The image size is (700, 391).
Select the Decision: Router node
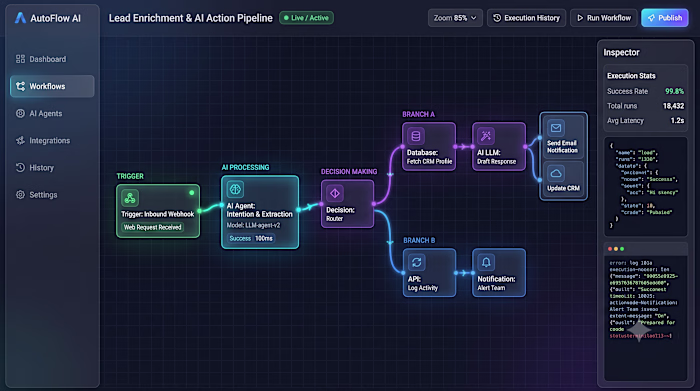coord(347,204)
